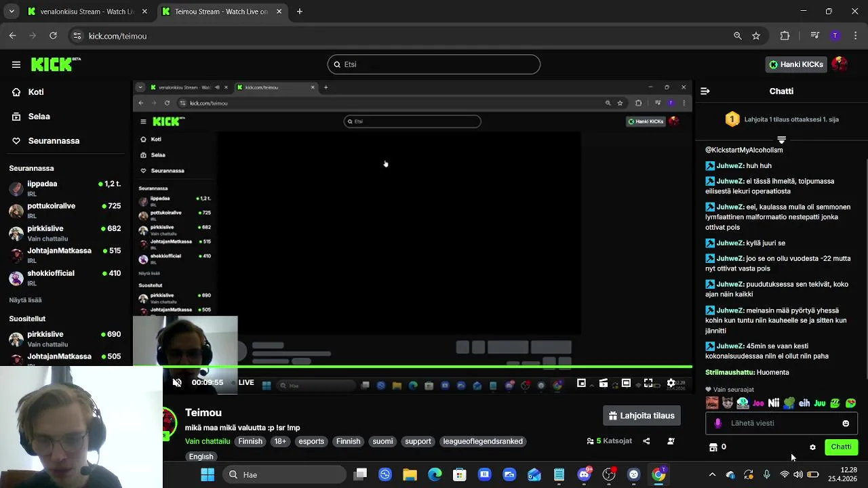Select the suomi tag
The width and height of the screenshot is (868, 488).
(382, 441)
